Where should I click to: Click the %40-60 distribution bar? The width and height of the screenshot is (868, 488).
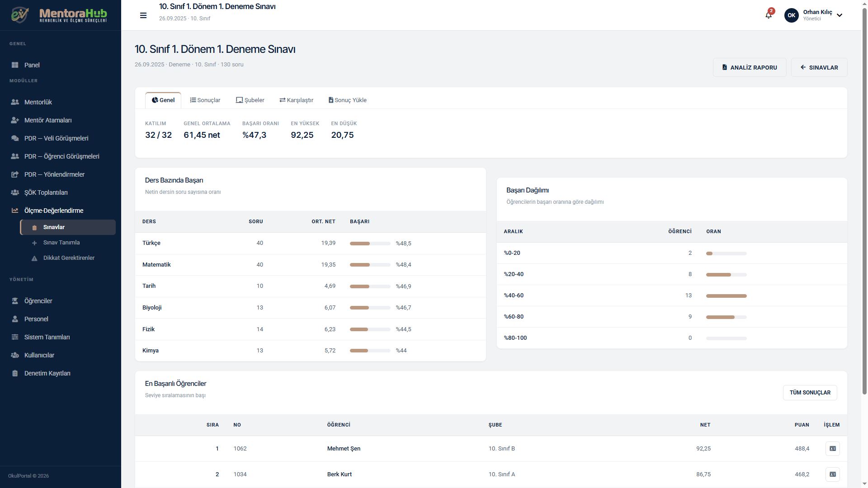click(726, 296)
